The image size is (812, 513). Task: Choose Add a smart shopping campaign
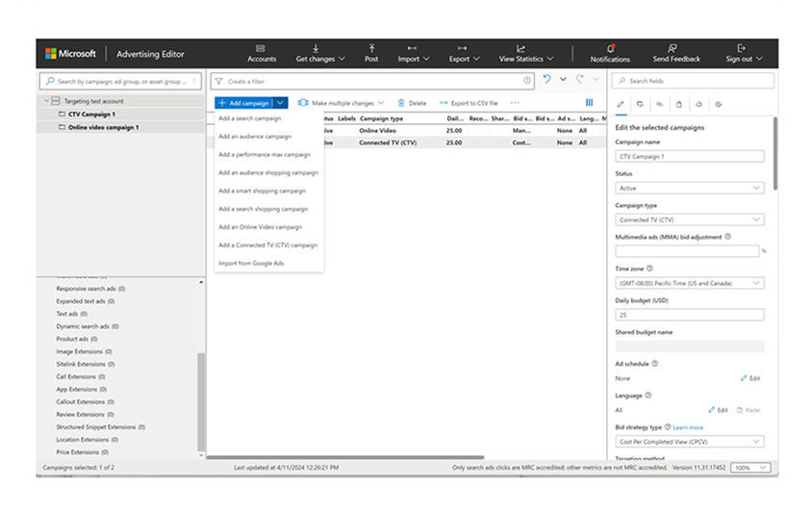262,191
